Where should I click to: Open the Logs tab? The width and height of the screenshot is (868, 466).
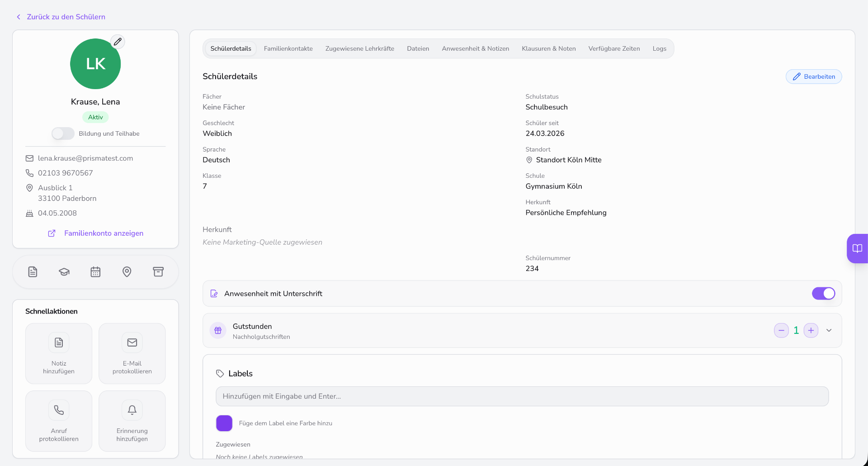[660, 48]
